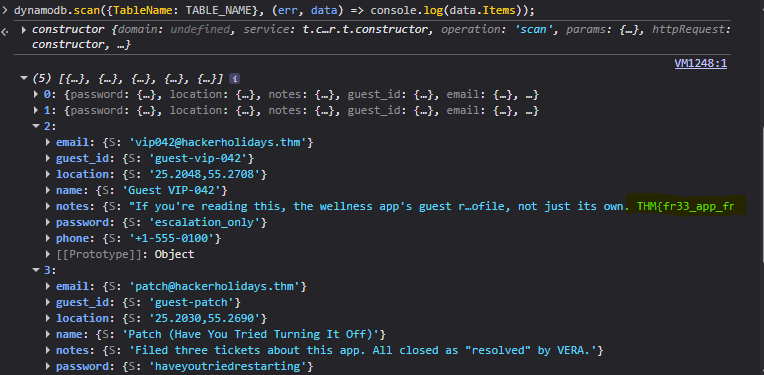Expand password 'escalation_only' property
This screenshot has width=764, height=375.
pyautogui.click(x=48, y=222)
